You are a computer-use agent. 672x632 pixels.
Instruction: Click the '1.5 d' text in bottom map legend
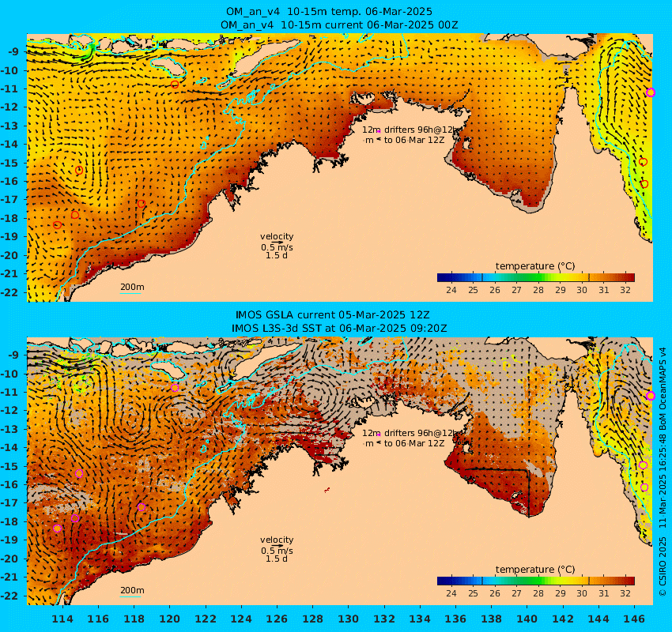(x=277, y=559)
